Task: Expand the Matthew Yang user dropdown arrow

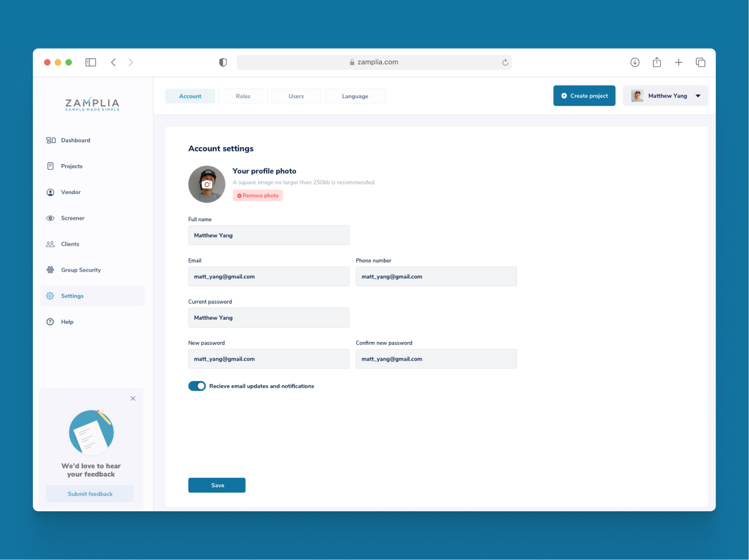Action: 698,96
